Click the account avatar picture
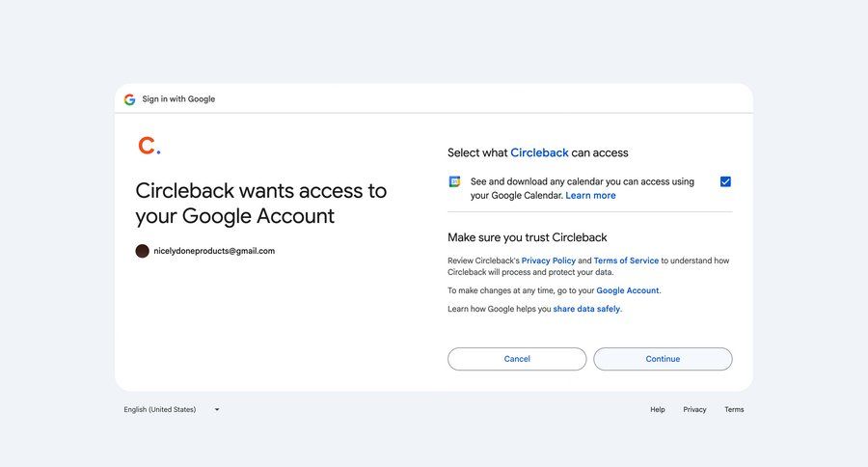 point(143,251)
